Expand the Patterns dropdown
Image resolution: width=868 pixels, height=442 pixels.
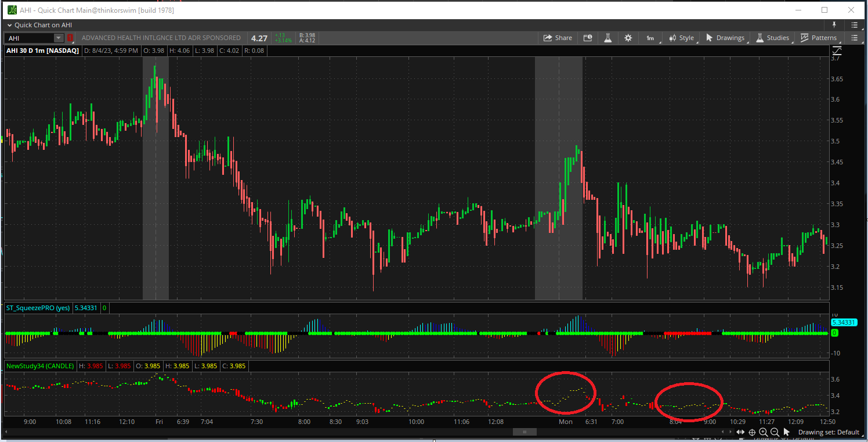pos(819,38)
